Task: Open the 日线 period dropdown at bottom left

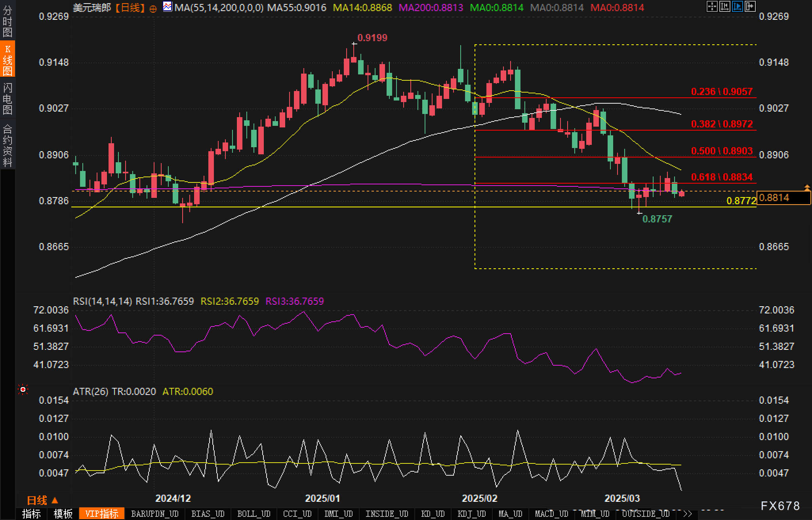Action: pos(42,500)
